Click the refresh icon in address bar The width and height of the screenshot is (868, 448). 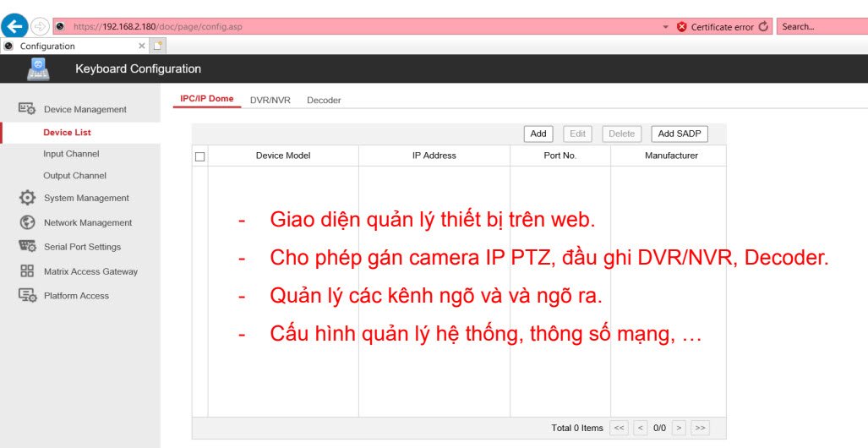(x=764, y=27)
